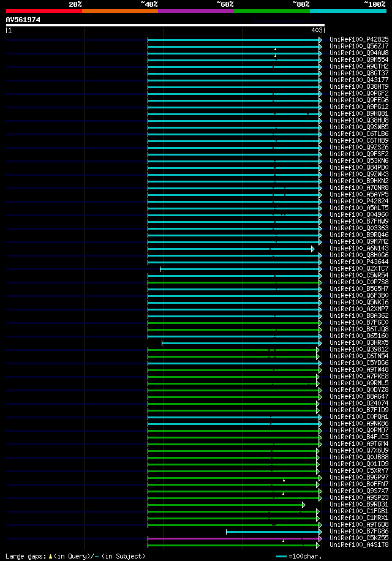Click the arrowhead ending the UniRef100_A6N143 alignment
This screenshot has height=561, width=392.
(x=313, y=249)
